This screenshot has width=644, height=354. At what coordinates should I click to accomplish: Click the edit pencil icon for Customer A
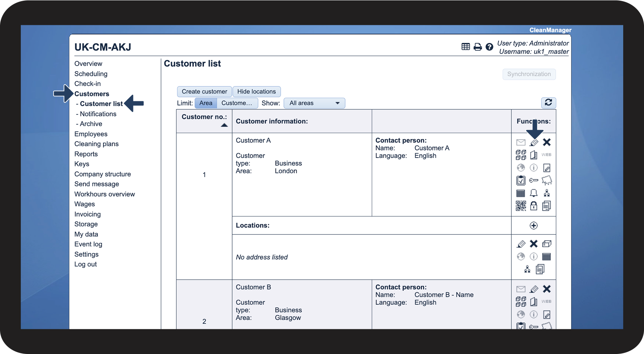click(534, 143)
